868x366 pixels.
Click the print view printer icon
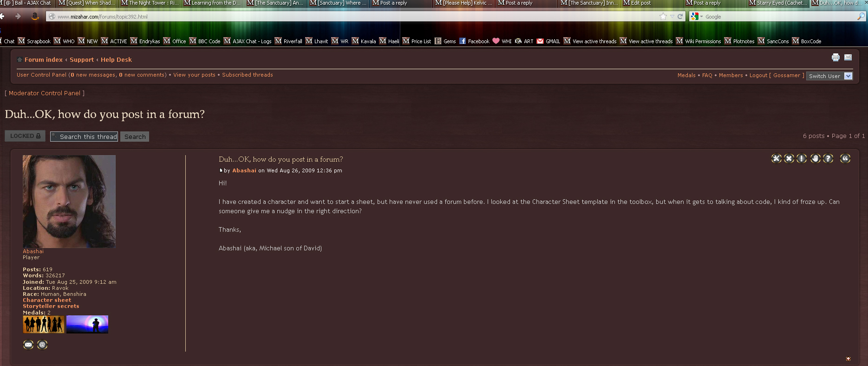835,58
